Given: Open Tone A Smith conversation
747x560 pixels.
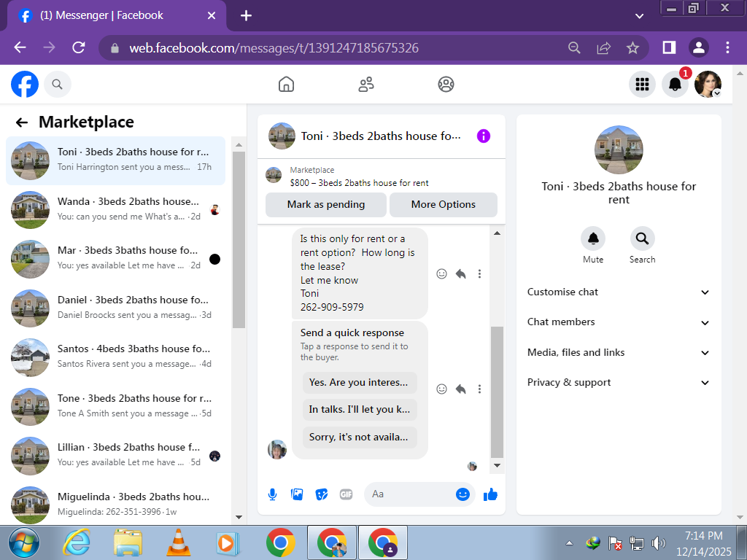Looking at the screenshot, I should 115,406.
